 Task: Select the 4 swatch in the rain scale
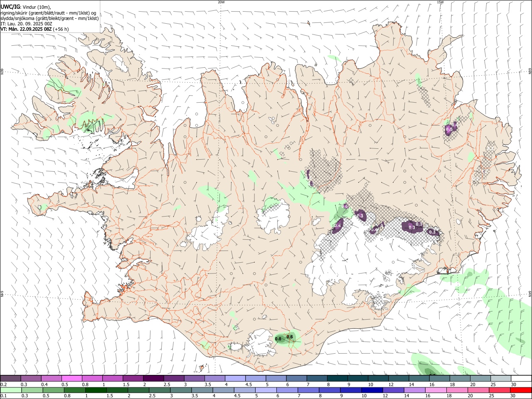tap(223, 390)
